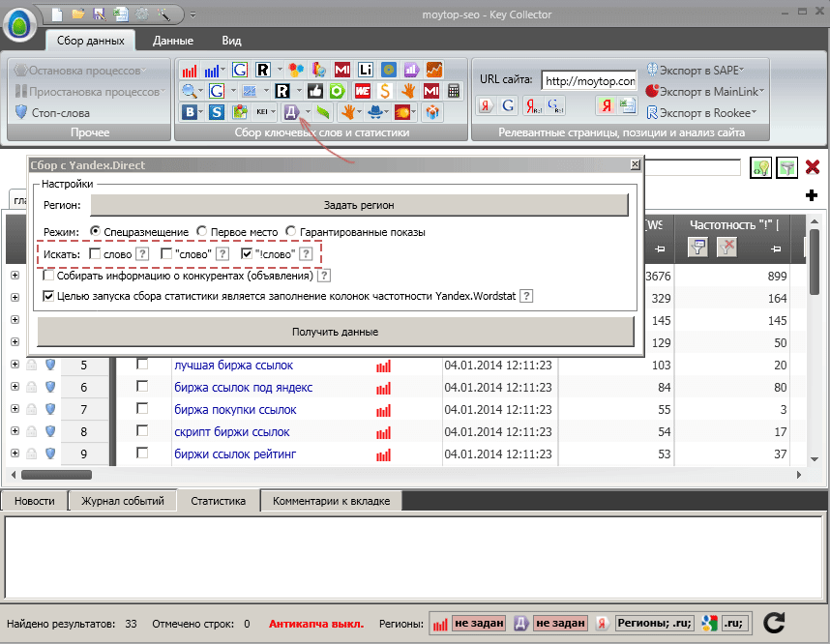Screen dimensions: 830x644
Task: Open the Журнал событий tab
Action: pyautogui.click(x=123, y=501)
